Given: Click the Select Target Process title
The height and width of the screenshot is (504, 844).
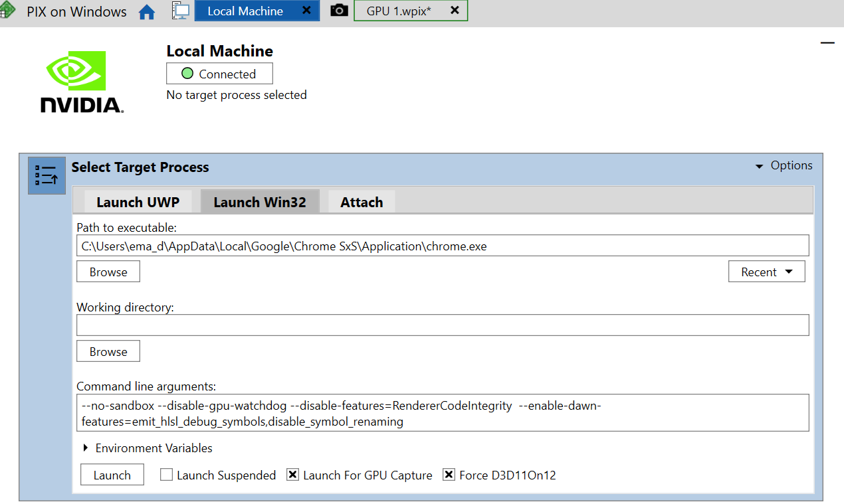Looking at the screenshot, I should [x=140, y=167].
